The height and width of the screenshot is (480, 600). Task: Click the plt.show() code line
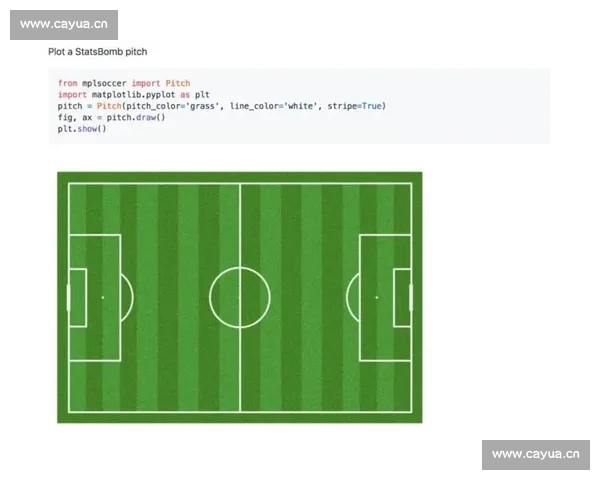82,128
